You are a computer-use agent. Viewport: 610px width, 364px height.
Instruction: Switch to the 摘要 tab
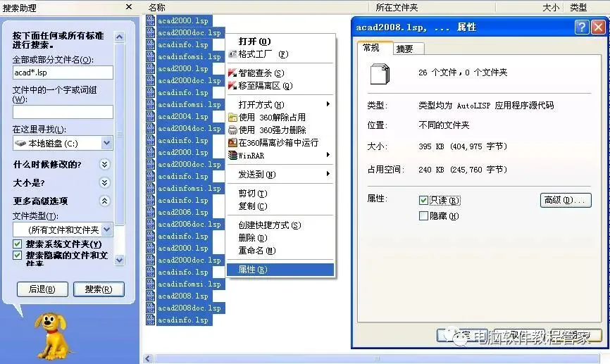(x=408, y=49)
